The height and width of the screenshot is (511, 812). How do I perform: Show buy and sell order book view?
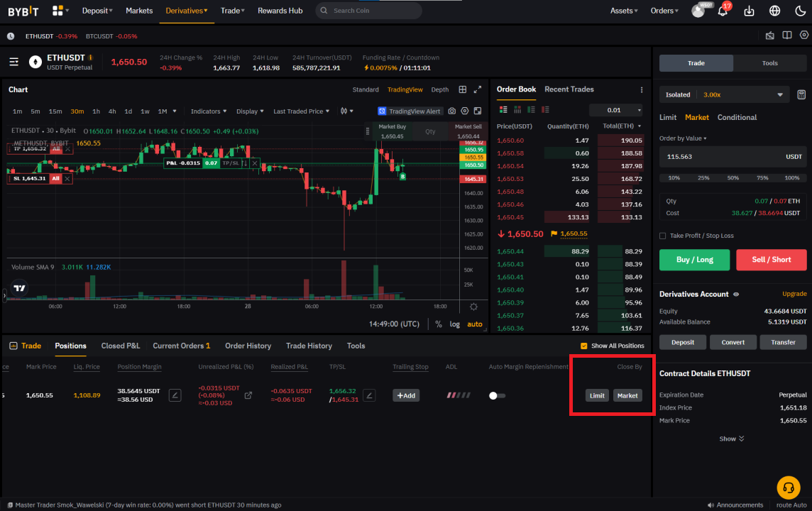click(503, 110)
